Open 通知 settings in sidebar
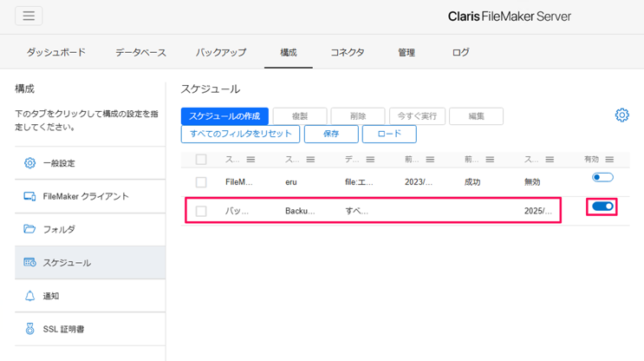Image resolution: width=644 pixels, height=361 pixels. pos(90,296)
